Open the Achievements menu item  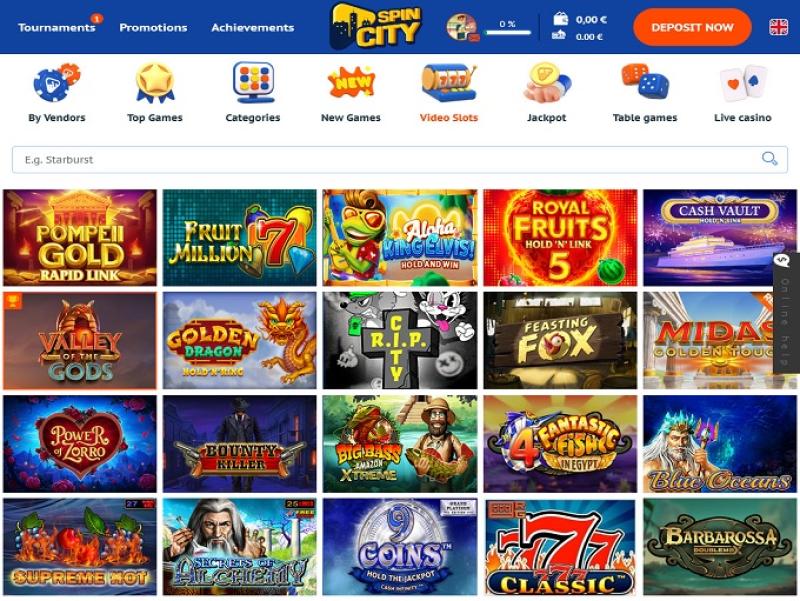[253, 28]
